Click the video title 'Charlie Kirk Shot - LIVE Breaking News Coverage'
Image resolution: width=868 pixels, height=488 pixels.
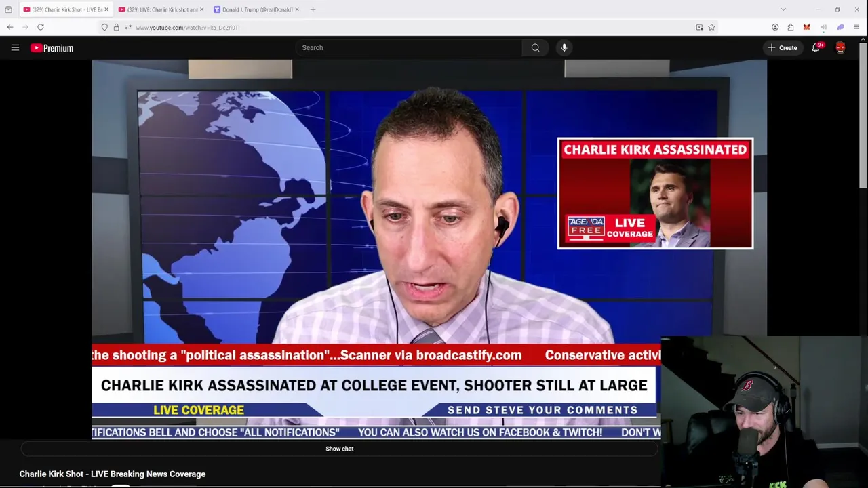tap(113, 474)
